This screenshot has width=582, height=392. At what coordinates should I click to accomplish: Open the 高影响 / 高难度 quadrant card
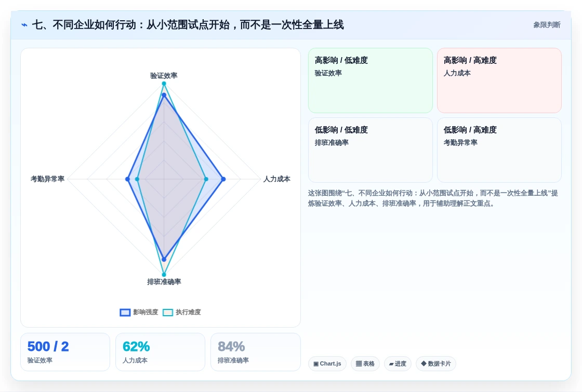click(499, 80)
